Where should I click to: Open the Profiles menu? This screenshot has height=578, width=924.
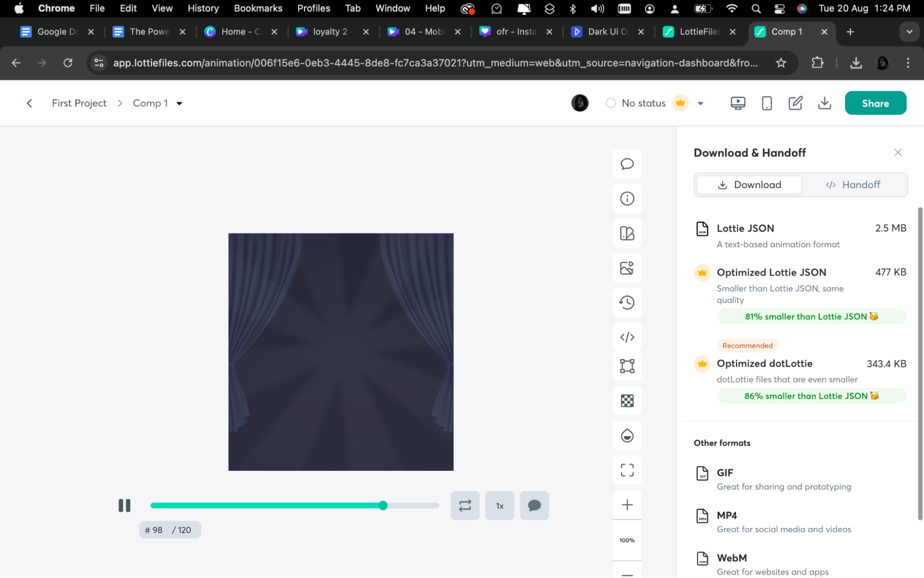click(x=313, y=8)
